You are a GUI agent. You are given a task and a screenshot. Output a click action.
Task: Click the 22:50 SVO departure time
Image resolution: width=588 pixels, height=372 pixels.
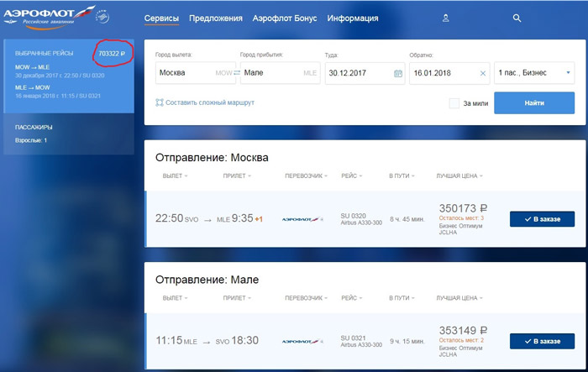(x=177, y=218)
